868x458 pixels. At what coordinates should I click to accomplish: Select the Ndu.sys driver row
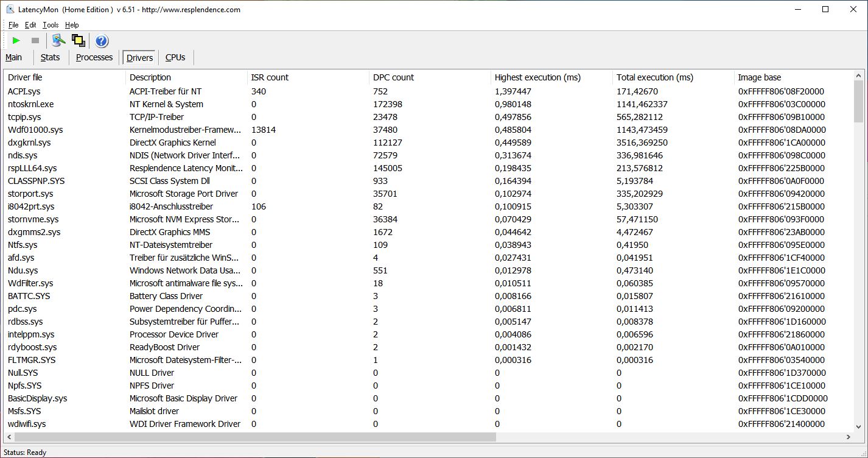[429, 270]
